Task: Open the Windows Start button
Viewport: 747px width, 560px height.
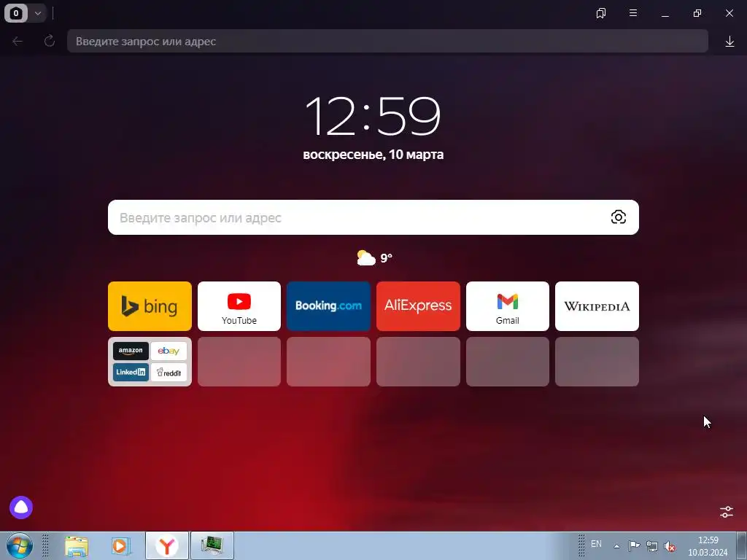Action: (20, 545)
